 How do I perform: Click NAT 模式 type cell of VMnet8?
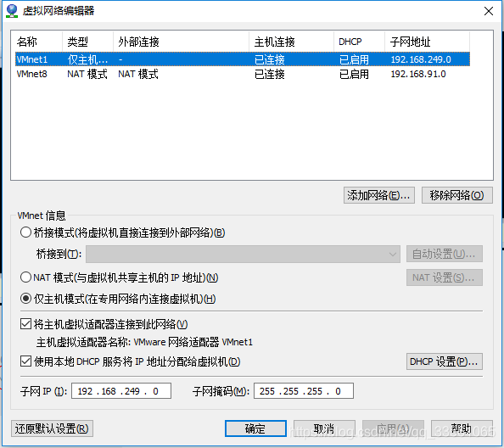(x=87, y=74)
